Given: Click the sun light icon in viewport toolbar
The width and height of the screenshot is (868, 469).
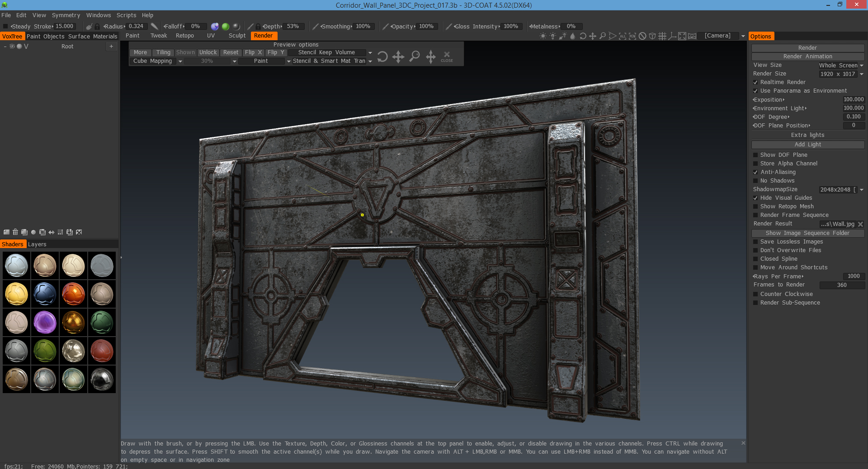Looking at the screenshot, I should (543, 36).
